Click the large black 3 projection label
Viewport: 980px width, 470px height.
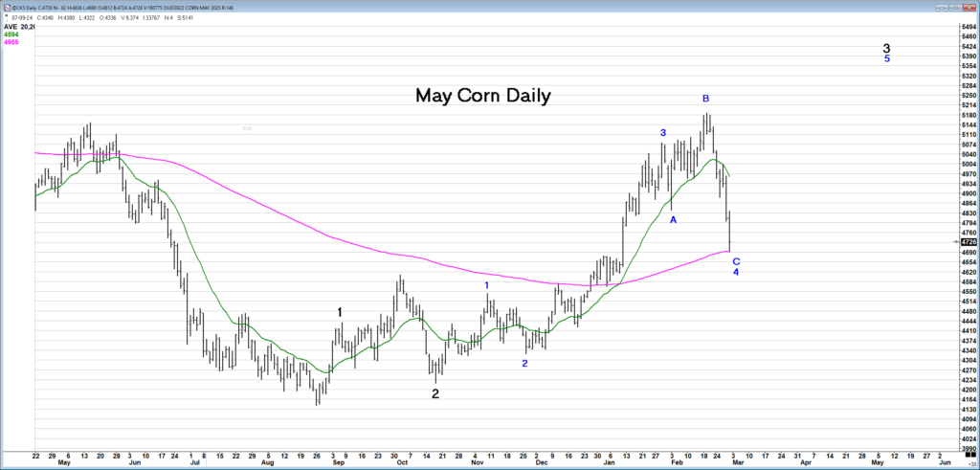(x=887, y=48)
